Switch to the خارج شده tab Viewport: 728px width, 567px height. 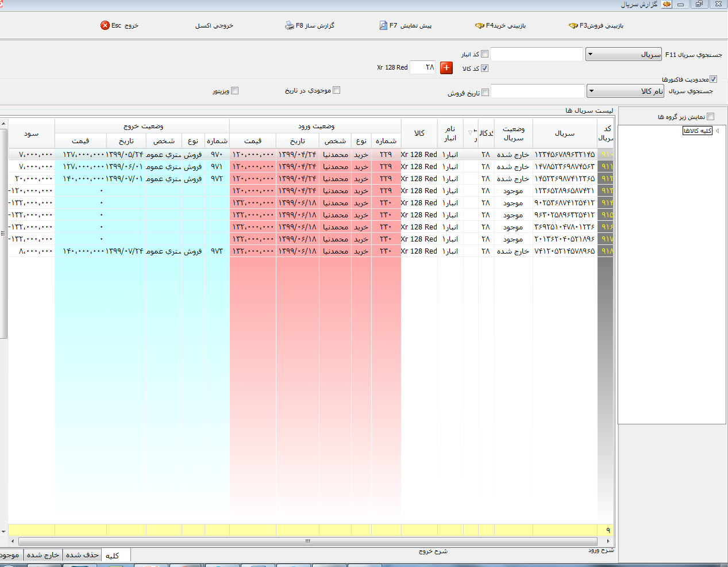click(43, 555)
